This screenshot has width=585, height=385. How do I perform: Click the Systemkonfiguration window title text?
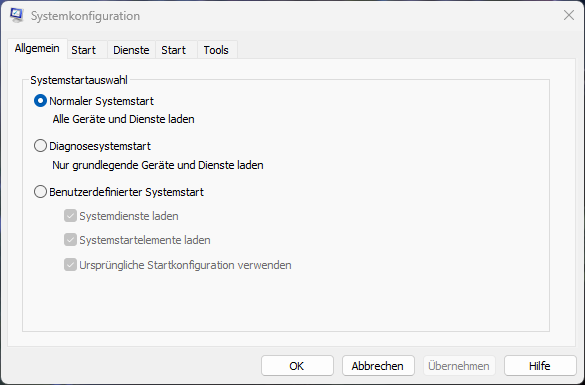click(85, 16)
